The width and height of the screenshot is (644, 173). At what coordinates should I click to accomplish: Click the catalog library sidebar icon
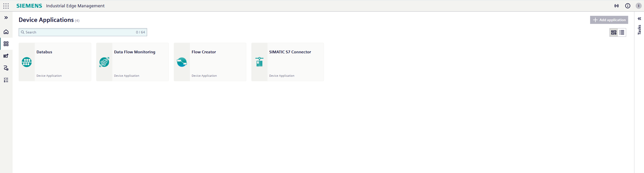coord(6,56)
